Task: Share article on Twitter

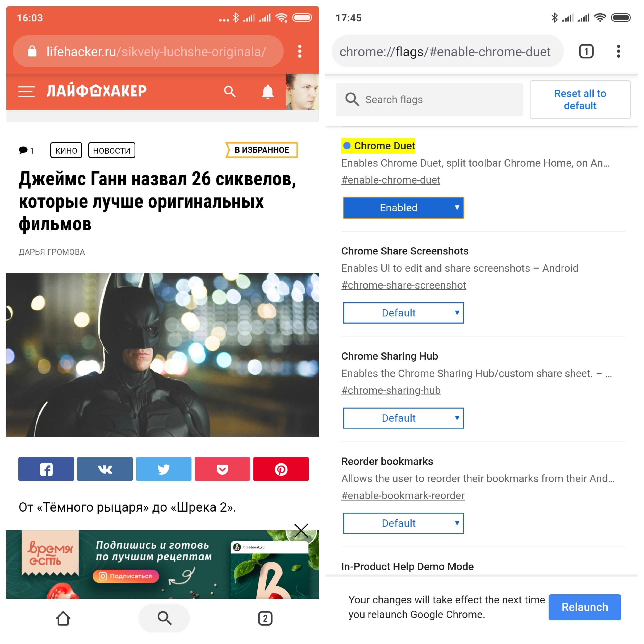Action: point(164,469)
